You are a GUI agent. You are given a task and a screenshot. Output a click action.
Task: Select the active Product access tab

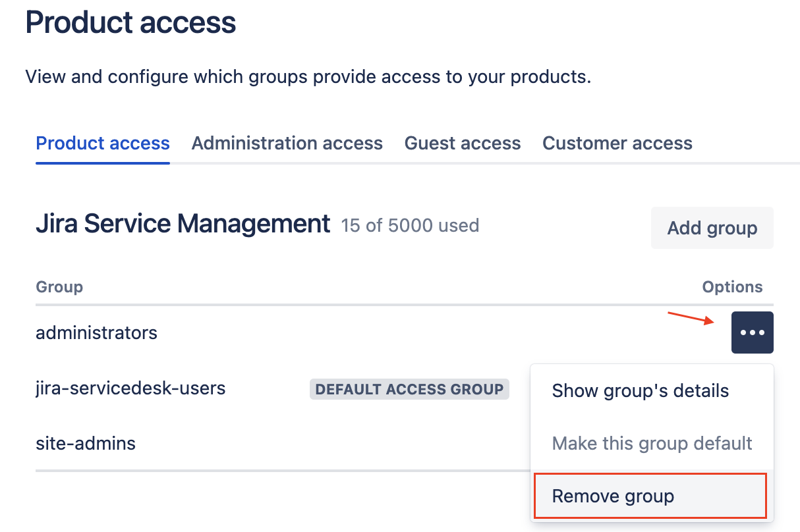point(103,144)
